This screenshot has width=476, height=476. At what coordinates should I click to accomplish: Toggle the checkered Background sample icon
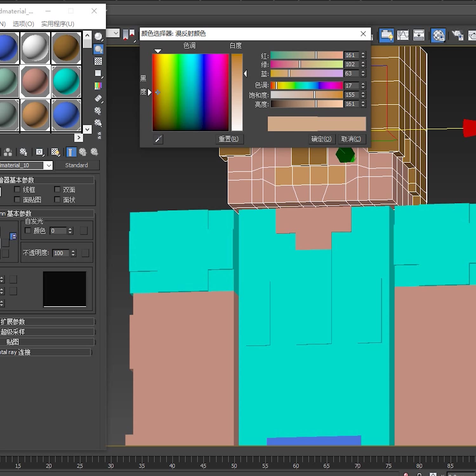point(98,61)
